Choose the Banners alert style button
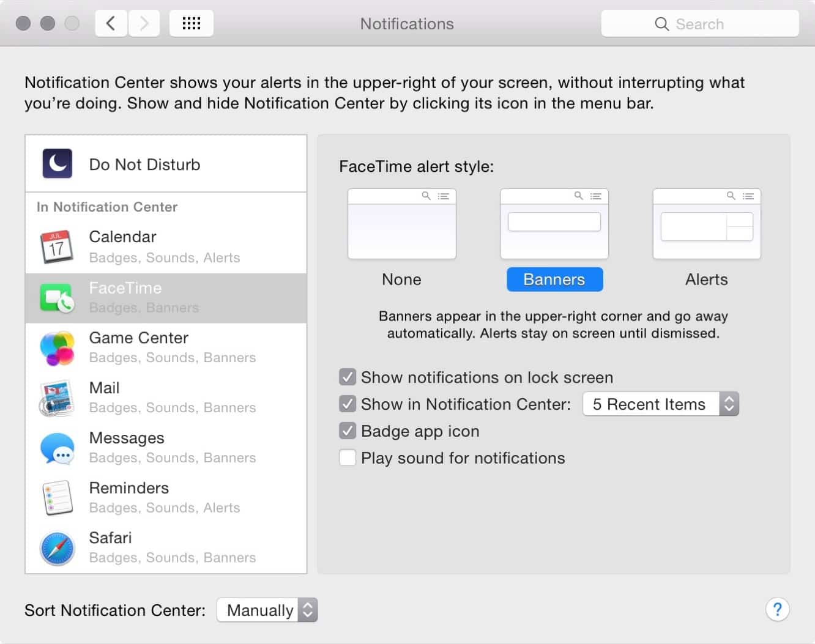 [x=554, y=279]
